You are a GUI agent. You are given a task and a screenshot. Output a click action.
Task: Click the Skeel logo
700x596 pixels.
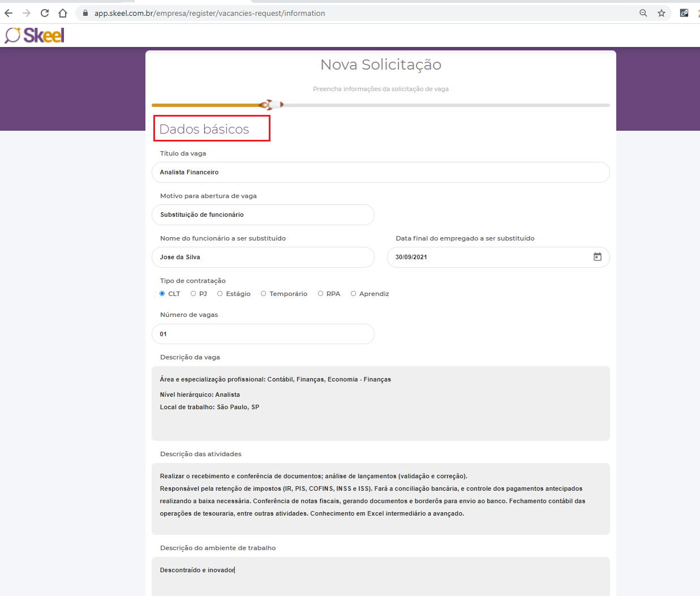click(x=35, y=36)
